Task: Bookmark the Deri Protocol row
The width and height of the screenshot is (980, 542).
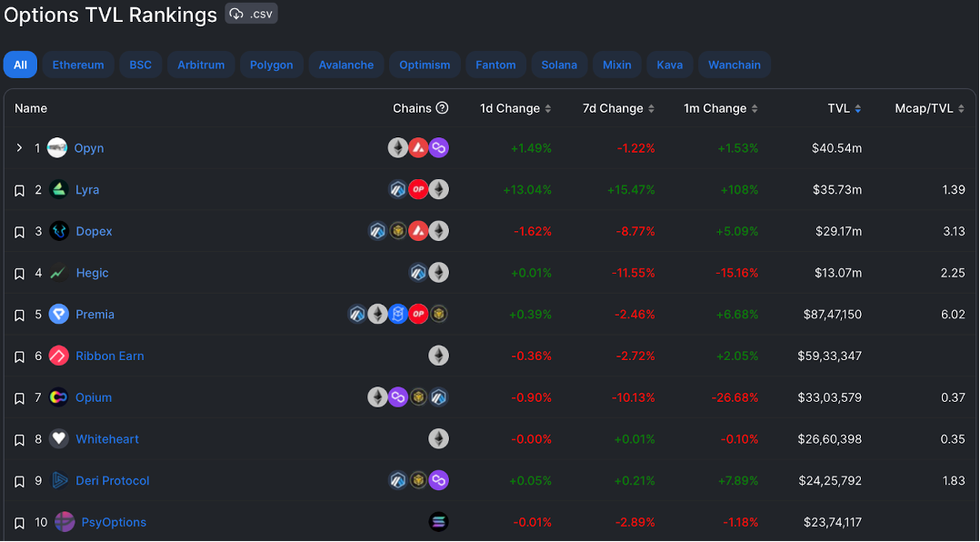Action: pos(19,481)
